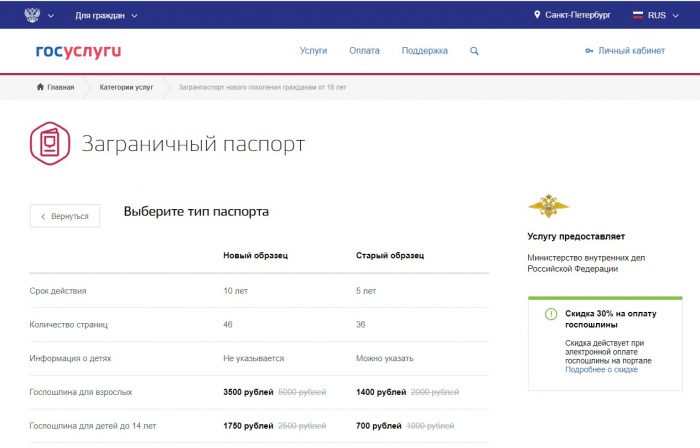
Task: Select the Новый образец column header
Action: click(255, 255)
